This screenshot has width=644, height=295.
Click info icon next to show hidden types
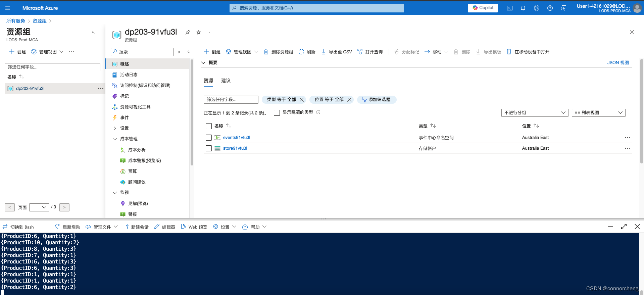click(x=318, y=112)
